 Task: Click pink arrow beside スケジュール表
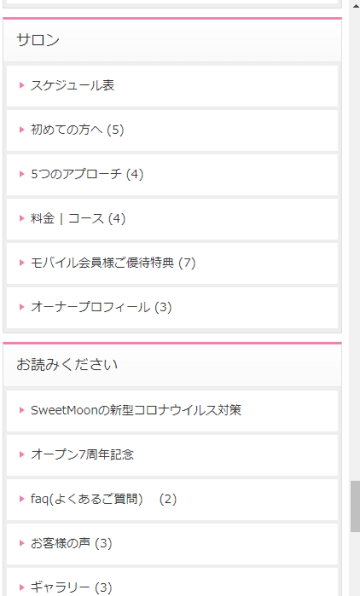click(x=22, y=86)
